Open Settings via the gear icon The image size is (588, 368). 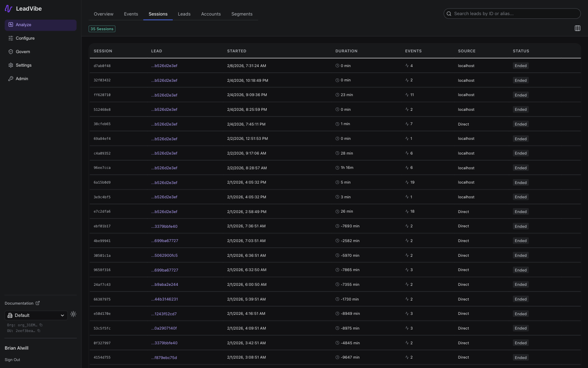click(x=11, y=65)
